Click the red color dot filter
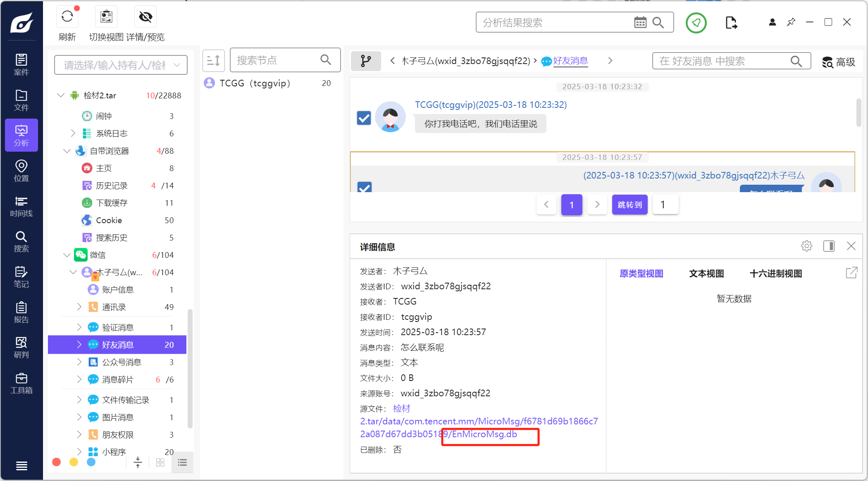The height and width of the screenshot is (481, 868). point(57,462)
